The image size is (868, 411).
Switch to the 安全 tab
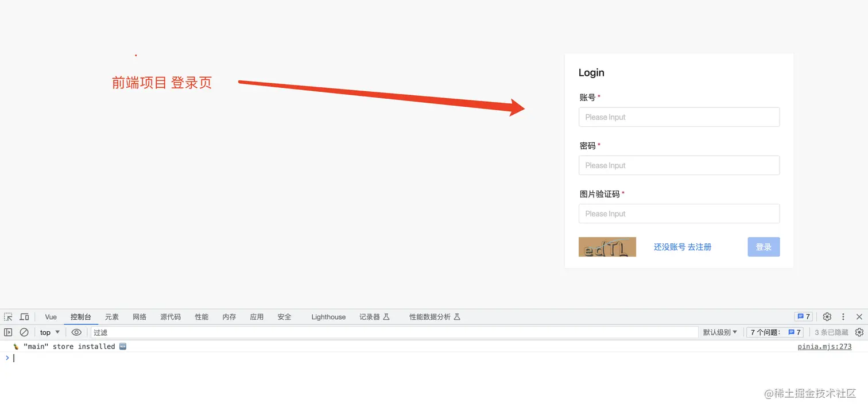pos(284,317)
